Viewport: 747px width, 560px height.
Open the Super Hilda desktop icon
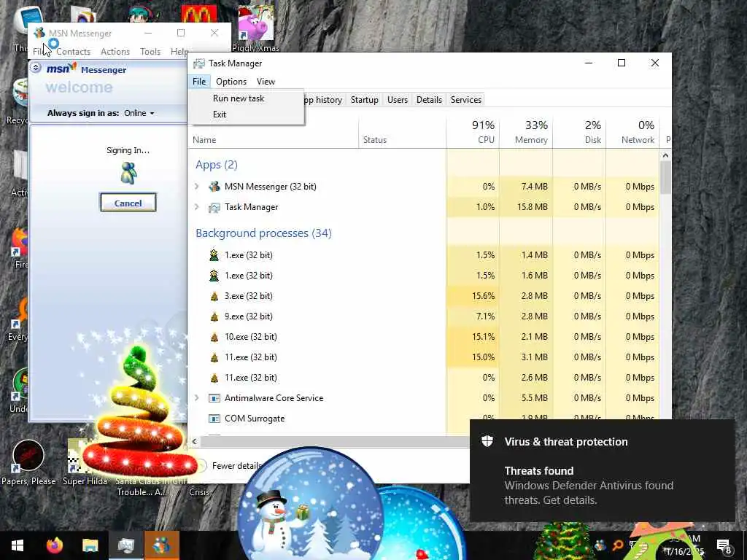(x=85, y=462)
